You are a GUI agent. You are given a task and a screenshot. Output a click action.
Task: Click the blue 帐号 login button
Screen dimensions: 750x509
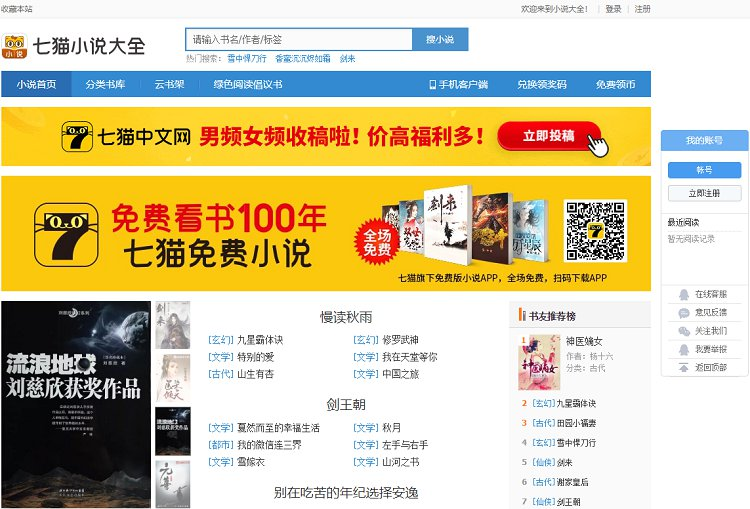point(704,170)
